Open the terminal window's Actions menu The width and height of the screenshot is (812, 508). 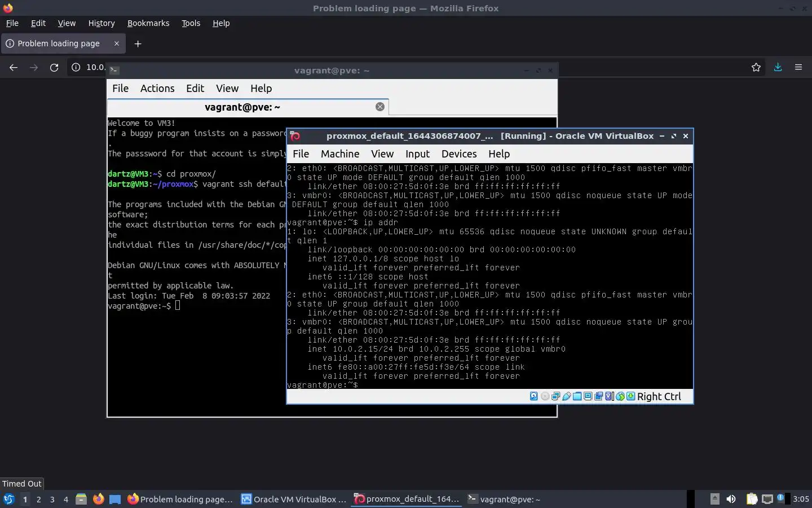(x=157, y=88)
